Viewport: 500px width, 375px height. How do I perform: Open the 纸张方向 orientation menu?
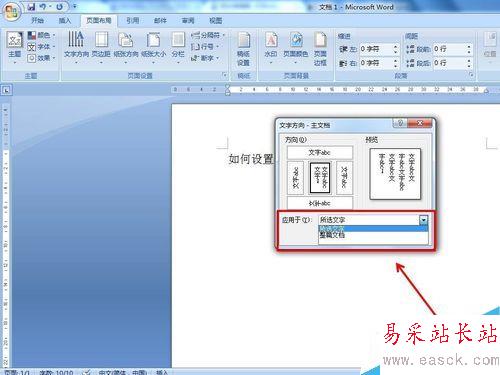pos(126,48)
